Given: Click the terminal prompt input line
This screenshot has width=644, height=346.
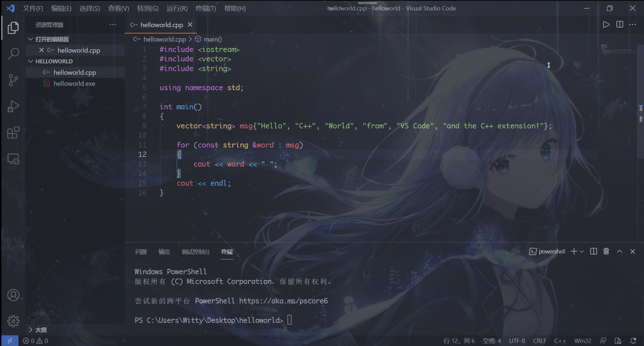Looking at the screenshot, I should tap(213, 320).
